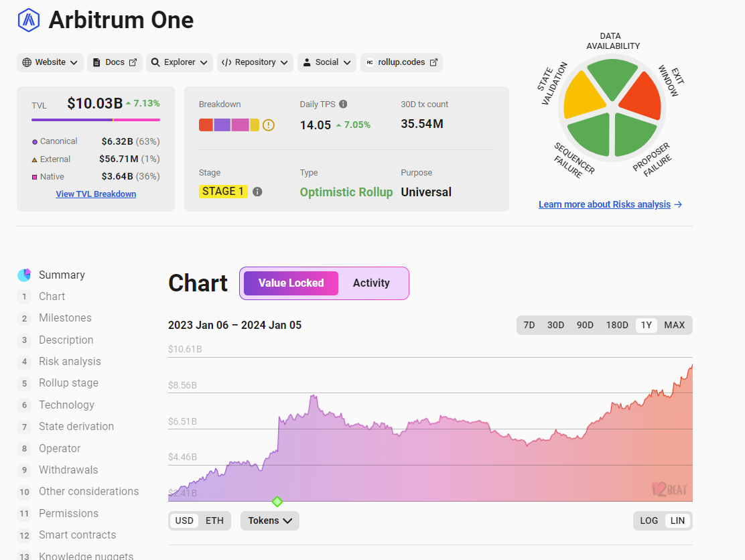The width and height of the screenshot is (745, 560).
Task: Select the 90D time range
Action: click(585, 325)
